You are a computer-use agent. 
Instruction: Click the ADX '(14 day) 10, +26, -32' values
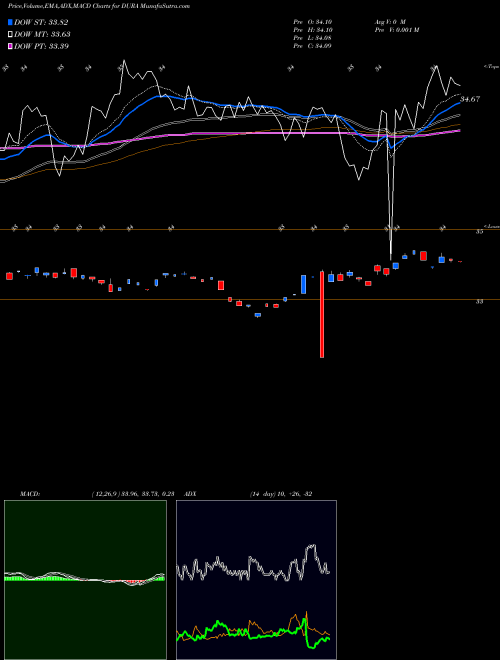281,494
